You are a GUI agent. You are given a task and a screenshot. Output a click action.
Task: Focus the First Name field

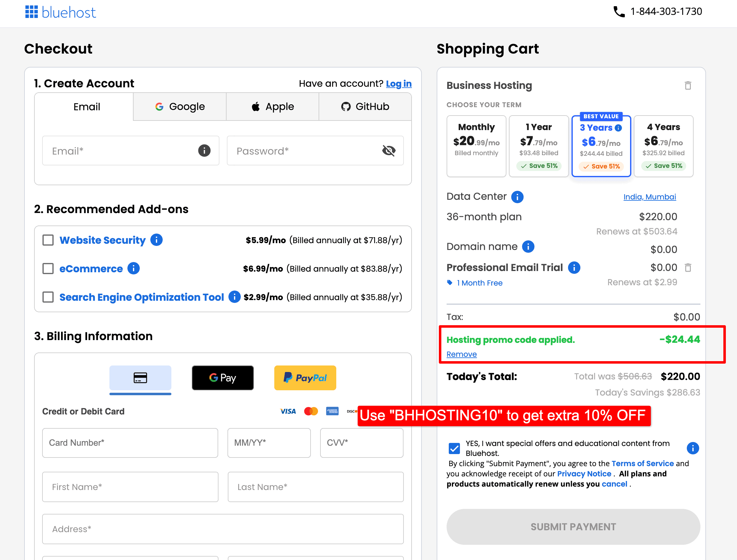click(130, 487)
